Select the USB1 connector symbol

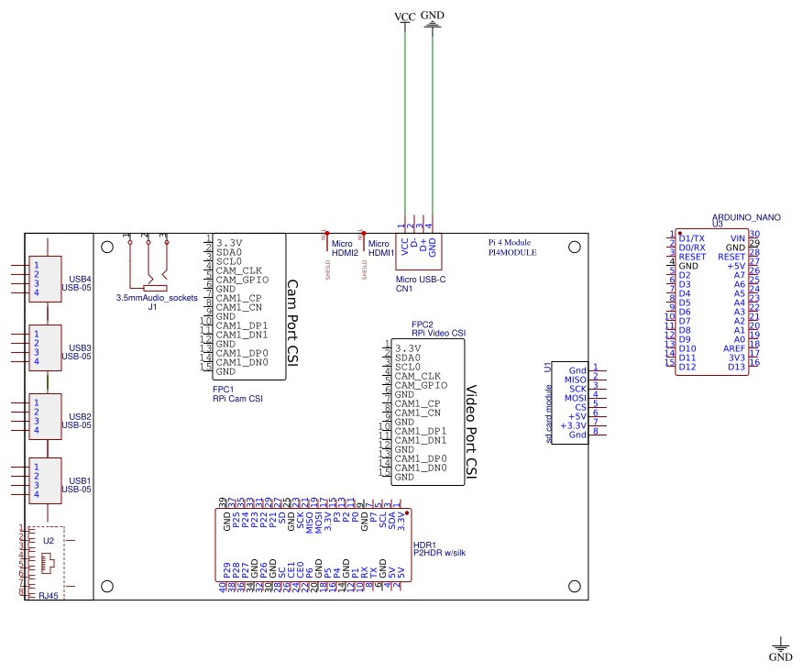point(45,480)
